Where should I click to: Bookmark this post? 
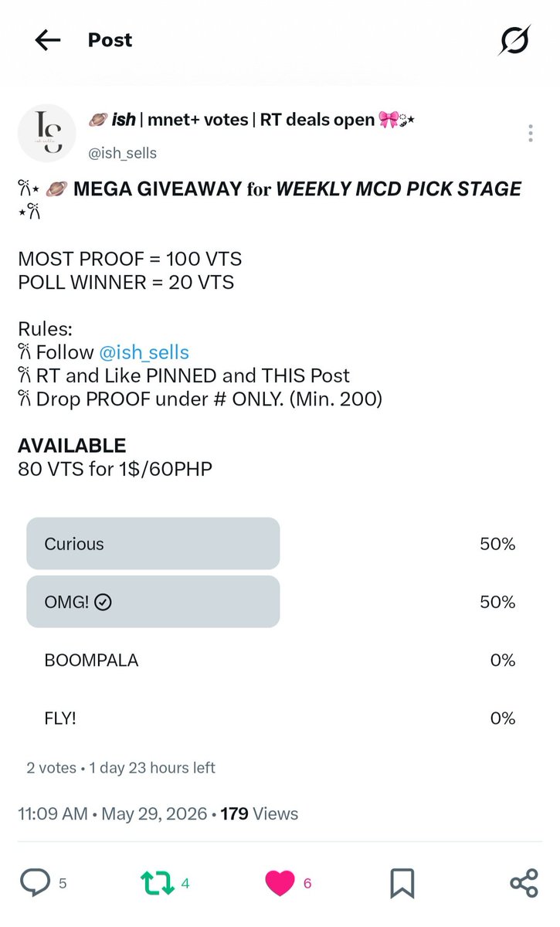[x=402, y=882]
